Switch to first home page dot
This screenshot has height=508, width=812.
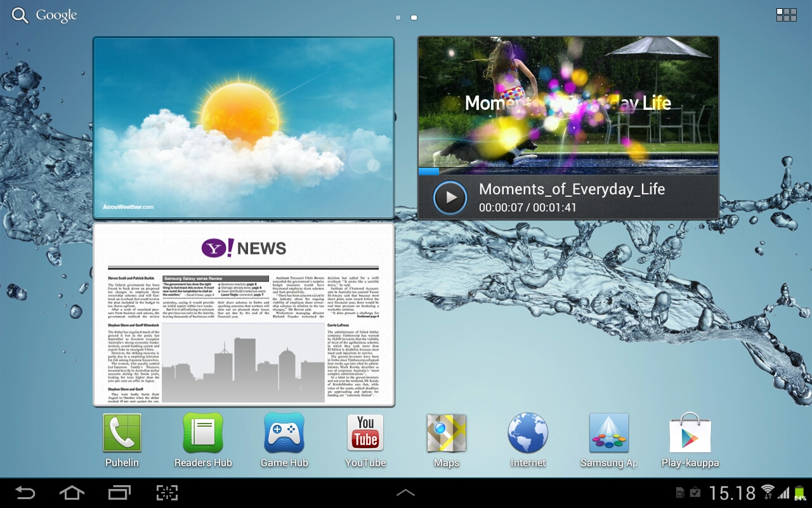398,18
